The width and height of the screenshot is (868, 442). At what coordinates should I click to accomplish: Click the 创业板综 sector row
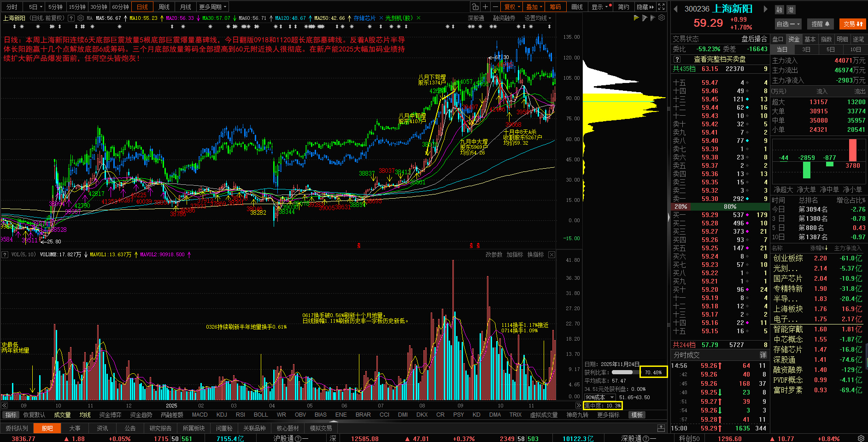click(819, 258)
